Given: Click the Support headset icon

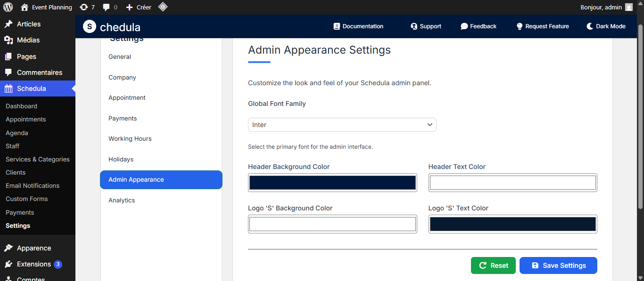Looking at the screenshot, I should [x=414, y=26].
